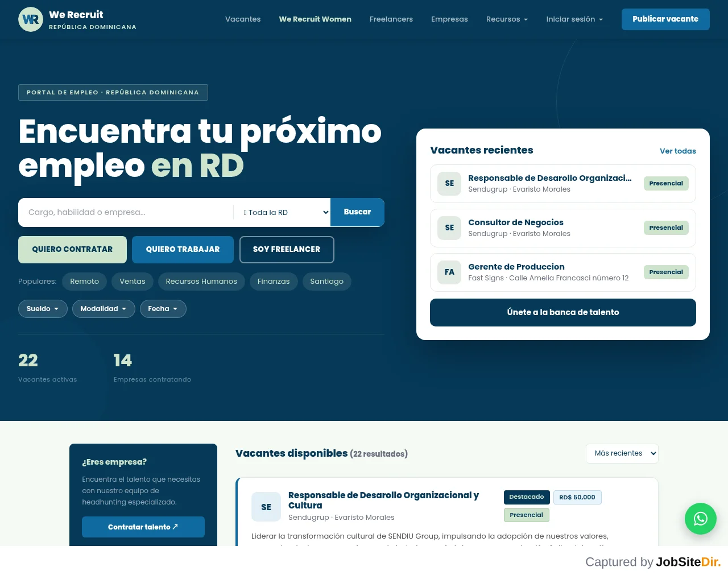Click the SE avatar beside Consultor de Negocios
The width and height of the screenshot is (728, 579).
tap(449, 228)
